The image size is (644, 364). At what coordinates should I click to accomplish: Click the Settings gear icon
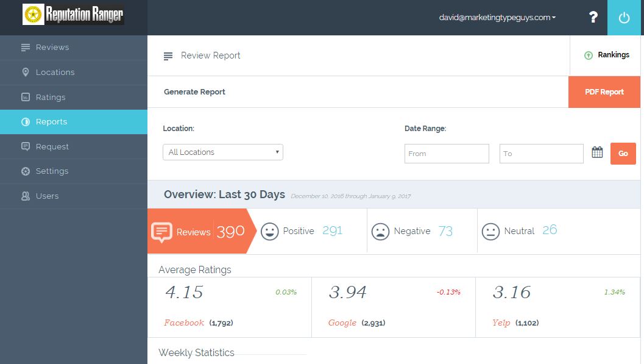click(26, 171)
